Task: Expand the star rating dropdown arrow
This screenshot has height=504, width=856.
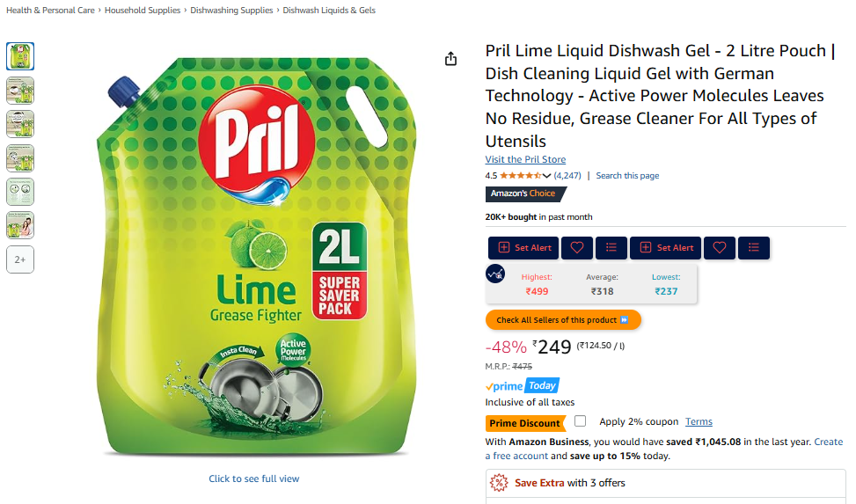Action: point(546,176)
